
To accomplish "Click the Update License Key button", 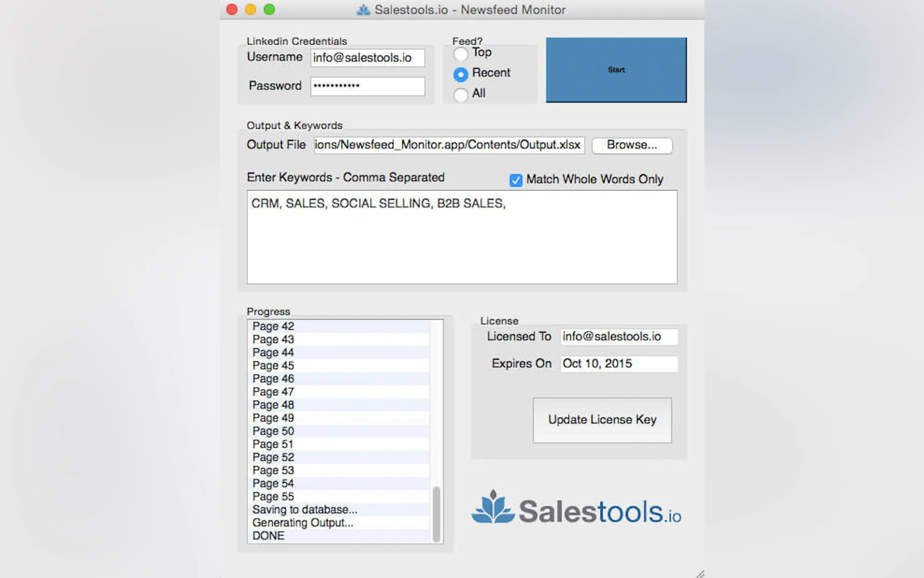I will (x=602, y=420).
